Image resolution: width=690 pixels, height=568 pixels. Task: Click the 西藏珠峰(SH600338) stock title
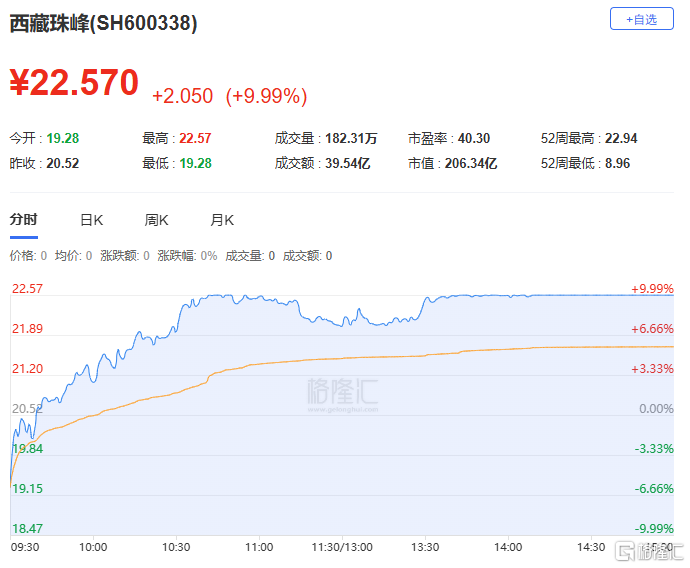click(x=103, y=23)
